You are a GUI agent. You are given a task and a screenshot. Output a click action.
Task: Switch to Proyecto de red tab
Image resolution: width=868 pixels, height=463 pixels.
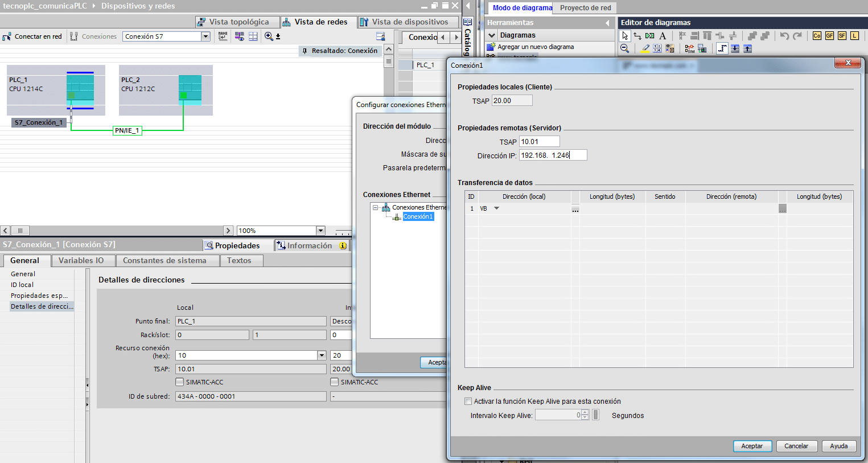point(586,8)
